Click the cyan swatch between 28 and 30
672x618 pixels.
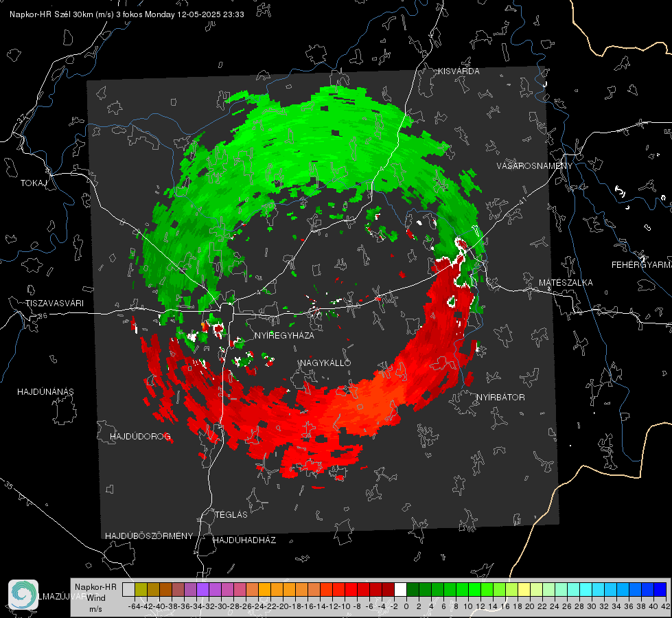tap(586, 590)
